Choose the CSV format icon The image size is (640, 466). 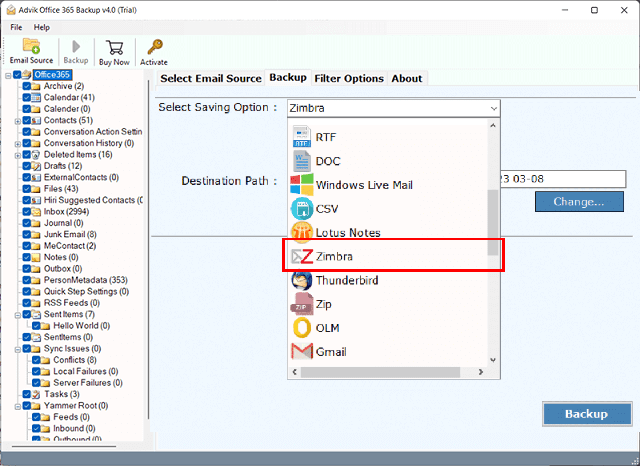pyautogui.click(x=302, y=209)
